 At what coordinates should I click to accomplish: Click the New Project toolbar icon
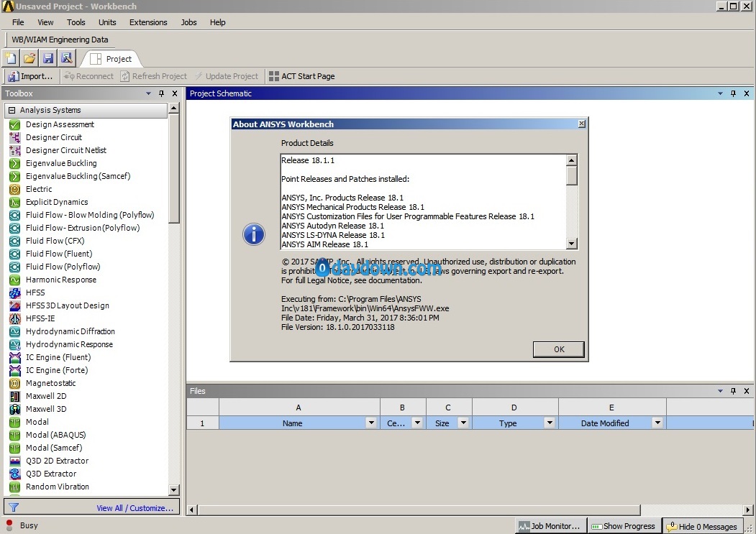(x=11, y=58)
